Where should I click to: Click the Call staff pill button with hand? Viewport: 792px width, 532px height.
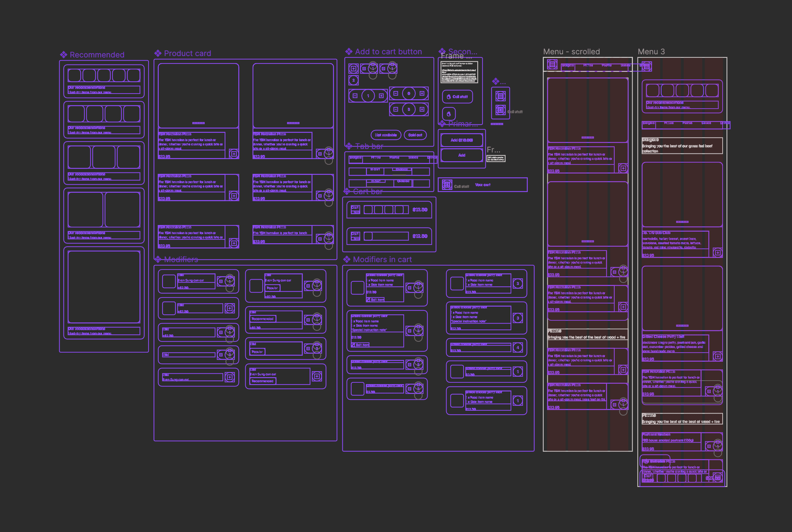[x=457, y=97]
